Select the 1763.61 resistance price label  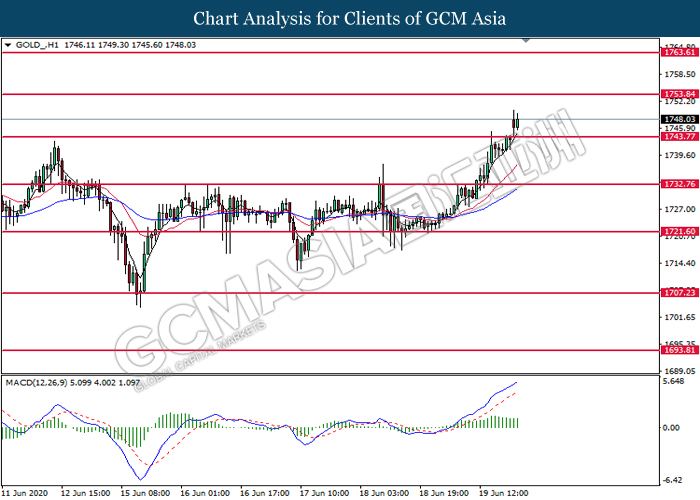(x=679, y=53)
